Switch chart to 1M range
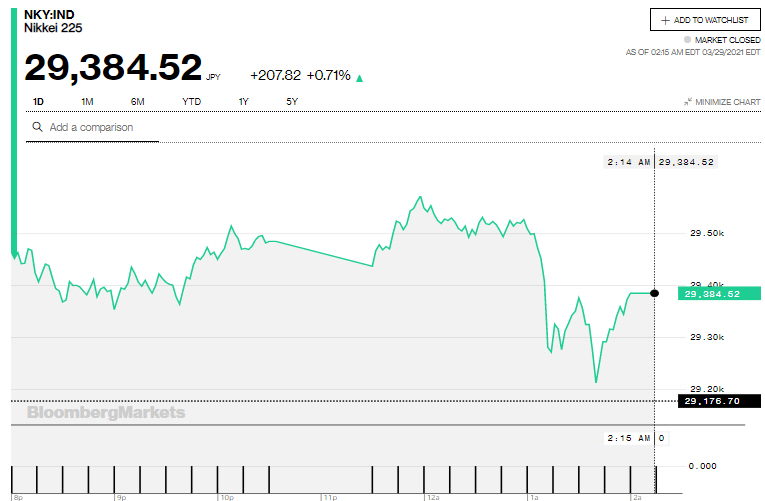The height and width of the screenshot is (501, 765). point(87,102)
